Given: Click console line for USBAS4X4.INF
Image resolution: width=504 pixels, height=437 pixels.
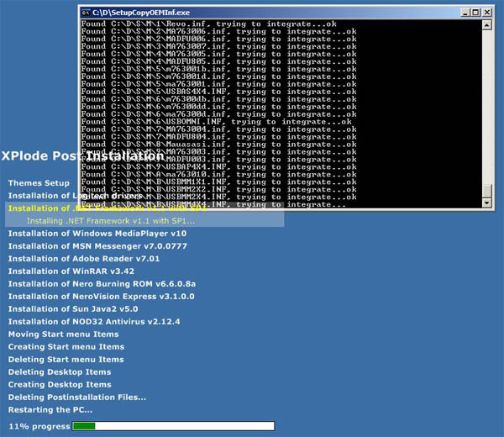Looking at the screenshot, I should pyautogui.click(x=218, y=92).
